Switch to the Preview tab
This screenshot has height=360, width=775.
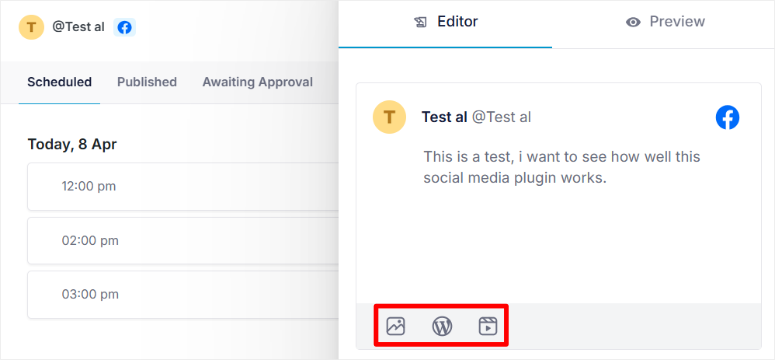[x=663, y=24]
